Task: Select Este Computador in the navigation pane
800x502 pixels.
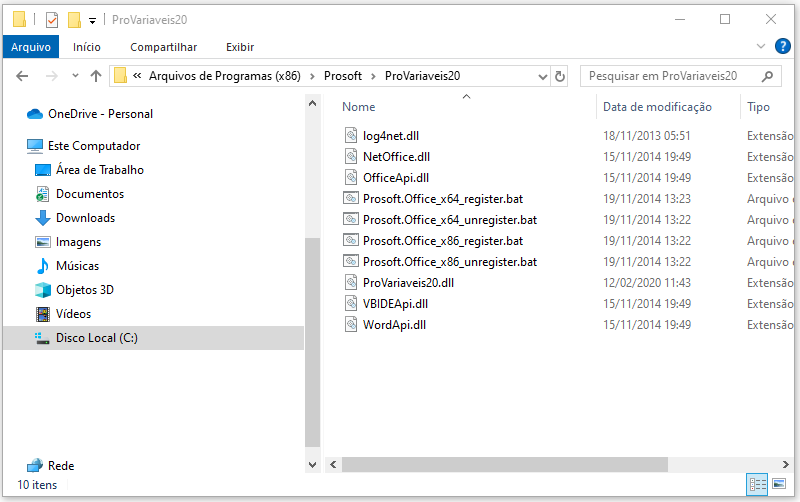Action: click(x=83, y=146)
